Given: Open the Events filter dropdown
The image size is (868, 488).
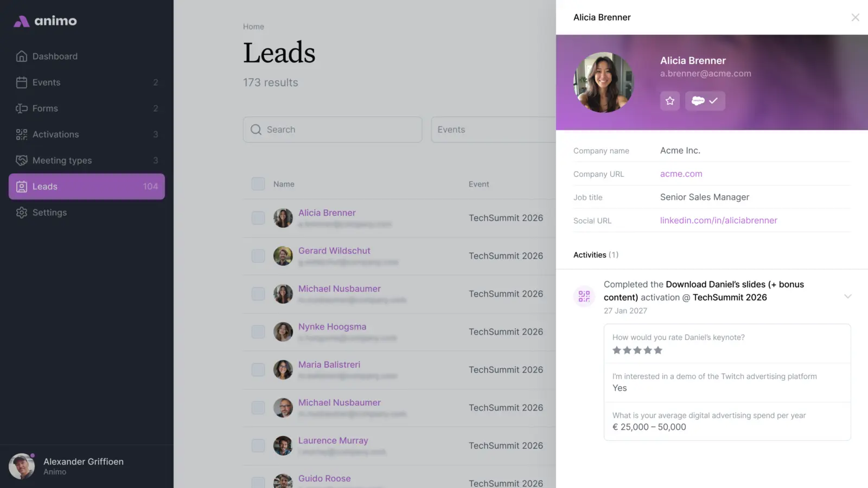Looking at the screenshot, I should coord(494,130).
